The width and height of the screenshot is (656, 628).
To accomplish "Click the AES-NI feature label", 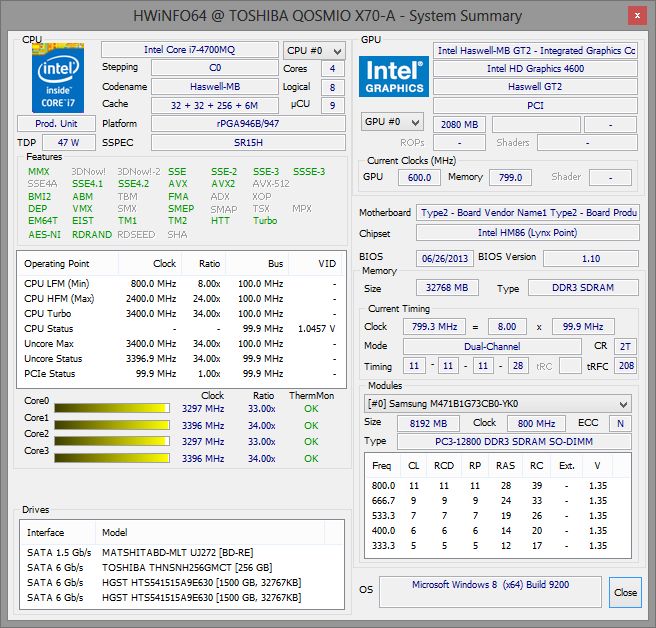I will (44, 235).
